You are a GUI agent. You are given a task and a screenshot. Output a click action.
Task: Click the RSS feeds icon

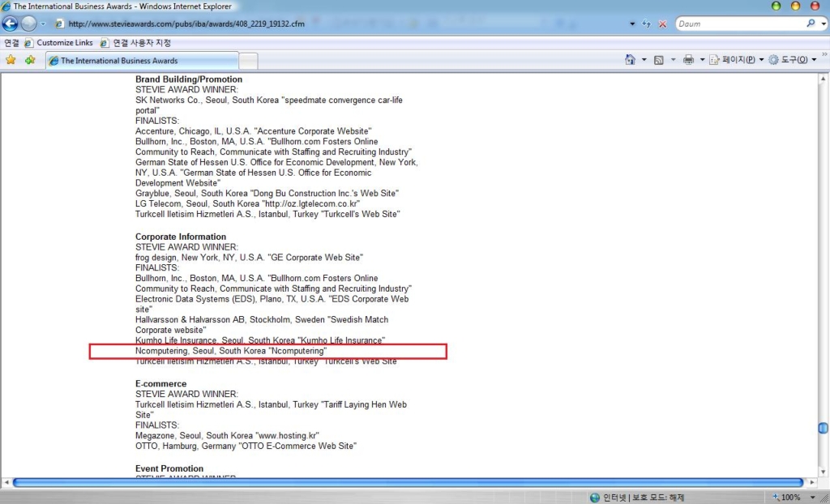tap(658, 60)
